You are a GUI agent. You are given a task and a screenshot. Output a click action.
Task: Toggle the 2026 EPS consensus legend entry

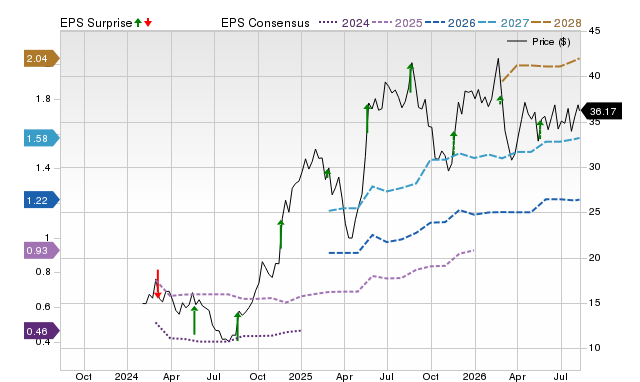[x=450, y=23]
